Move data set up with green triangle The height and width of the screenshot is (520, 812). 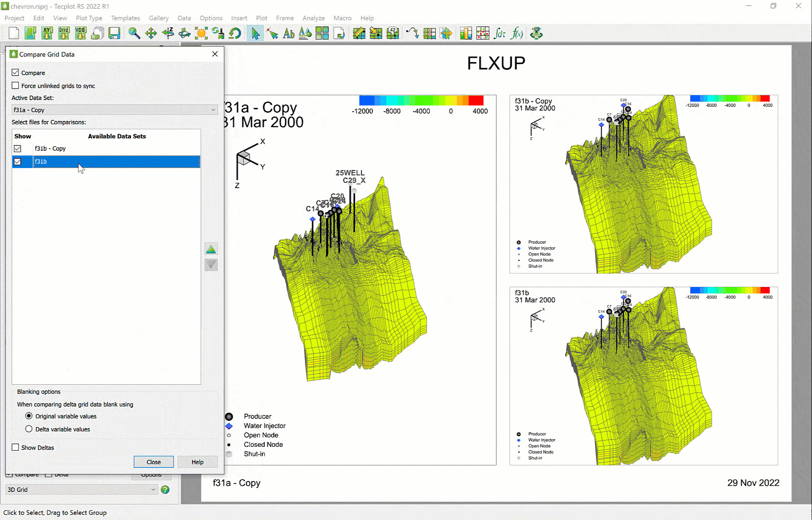click(211, 249)
